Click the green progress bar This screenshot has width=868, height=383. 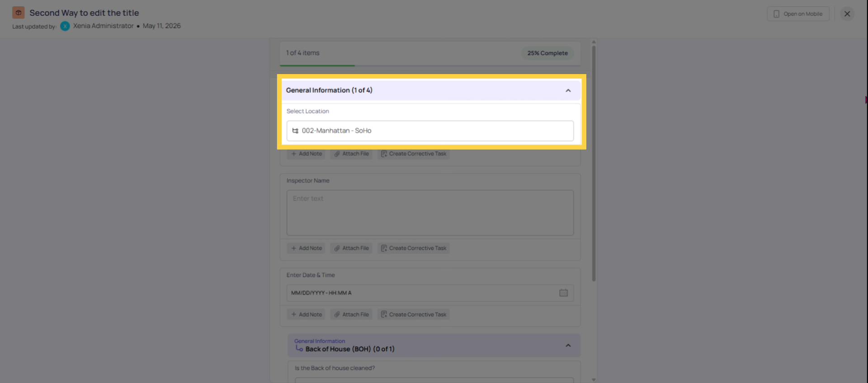(317, 65)
